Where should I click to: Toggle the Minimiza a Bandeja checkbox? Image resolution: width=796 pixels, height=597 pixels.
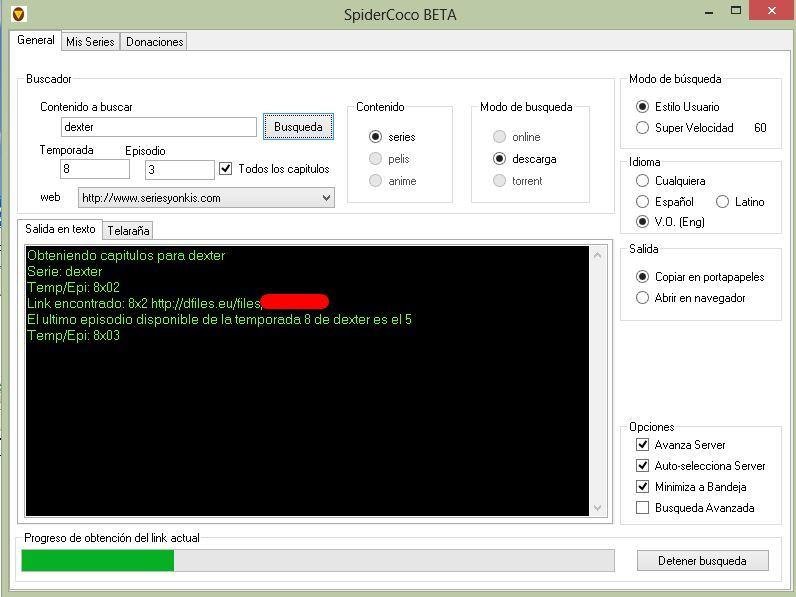642,486
